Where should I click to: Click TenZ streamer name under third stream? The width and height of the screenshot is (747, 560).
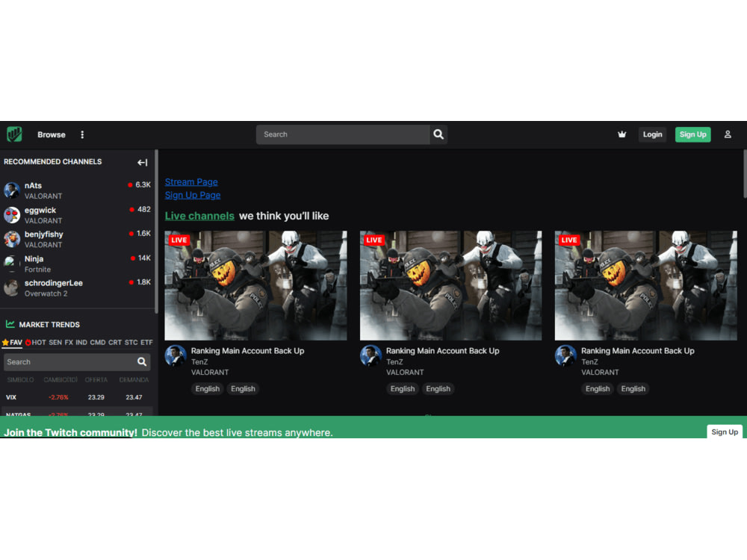point(589,362)
